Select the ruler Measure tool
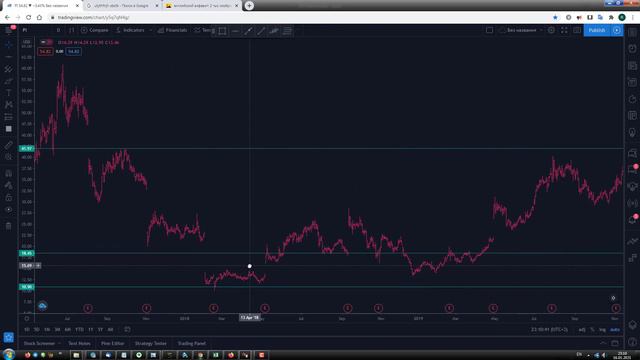This screenshot has height=360, width=640. pos(9,145)
